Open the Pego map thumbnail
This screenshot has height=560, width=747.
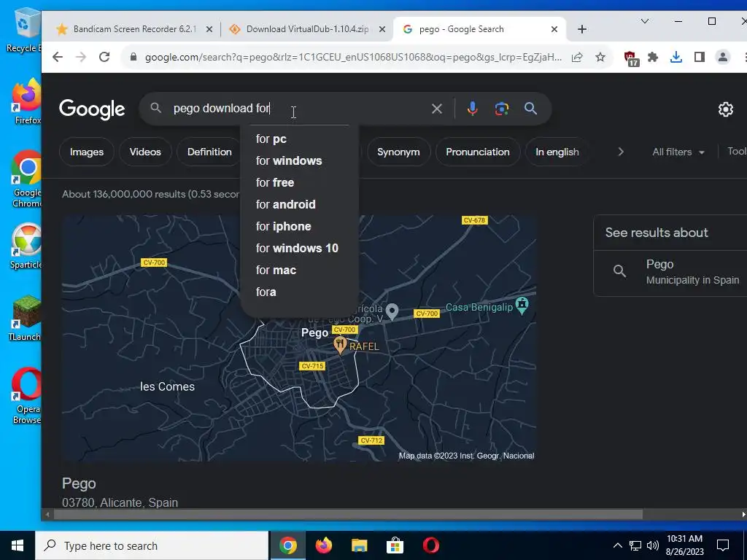pyautogui.click(x=298, y=338)
